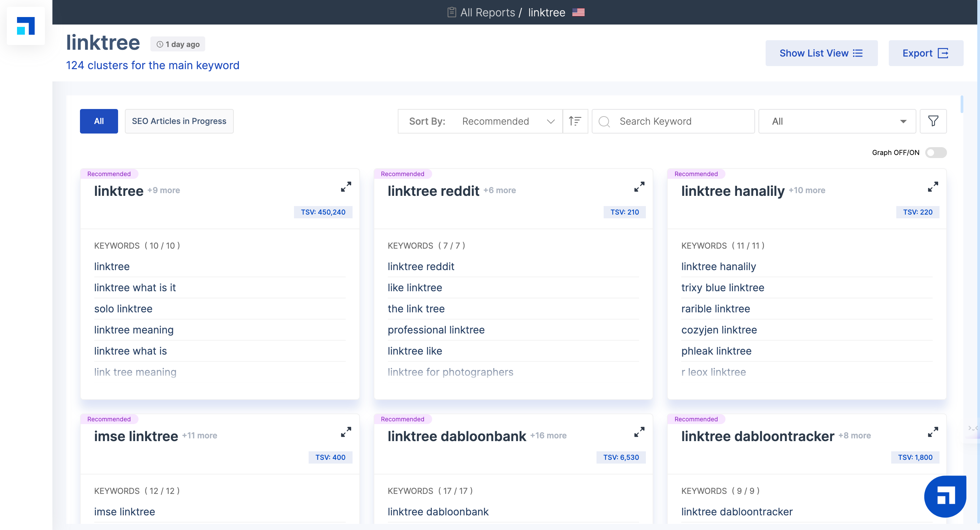Select the All tab filter
This screenshot has height=530, width=980.
tap(98, 121)
